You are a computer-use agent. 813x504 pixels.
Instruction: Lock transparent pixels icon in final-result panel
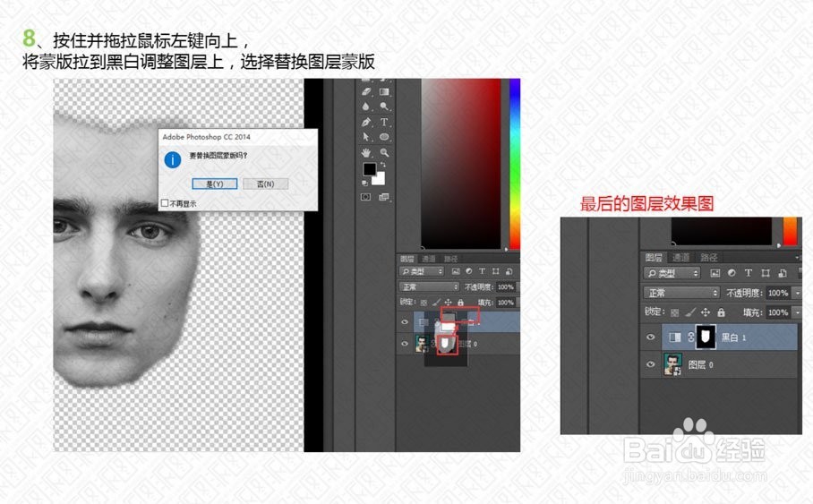point(674,312)
